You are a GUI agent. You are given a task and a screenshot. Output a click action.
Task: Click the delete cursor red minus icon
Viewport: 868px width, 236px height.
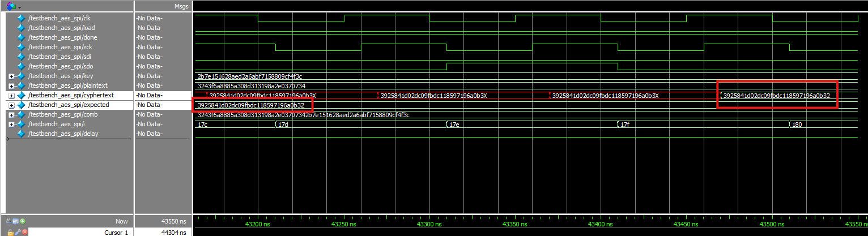point(24,232)
